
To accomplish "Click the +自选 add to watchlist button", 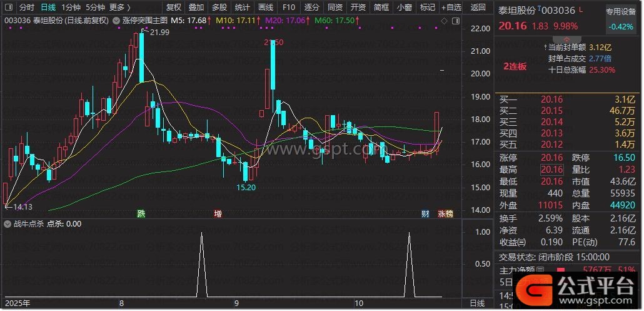I will pyautogui.click(x=451, y=8).
